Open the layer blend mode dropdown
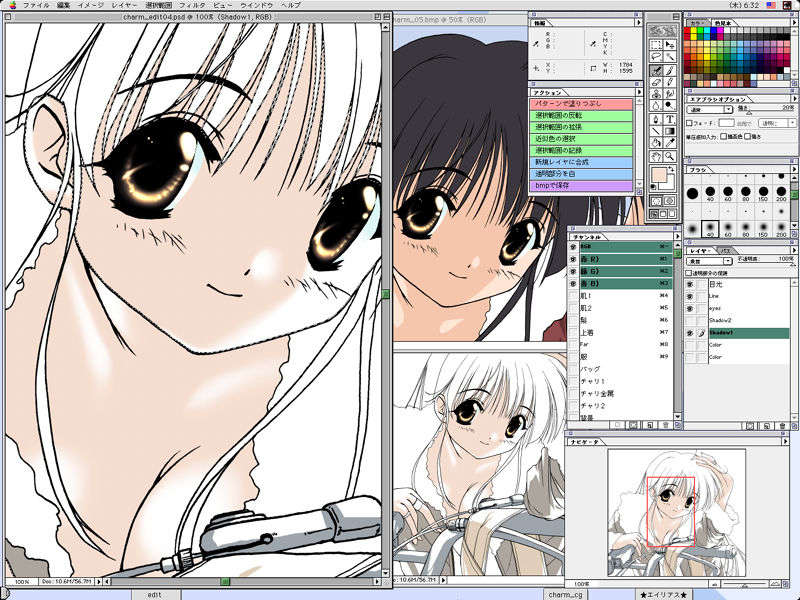The height and width of the screenshot is (600, 800). tap(710, 261)
